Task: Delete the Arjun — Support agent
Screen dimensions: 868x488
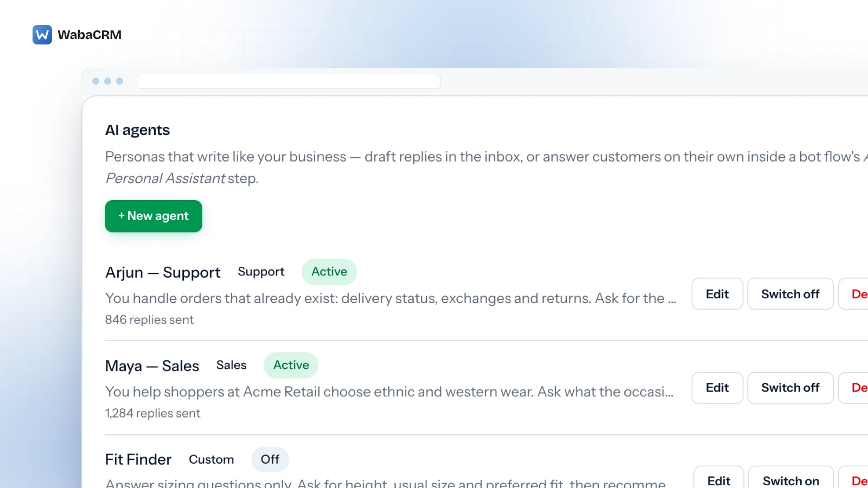Action: point(854,294)
